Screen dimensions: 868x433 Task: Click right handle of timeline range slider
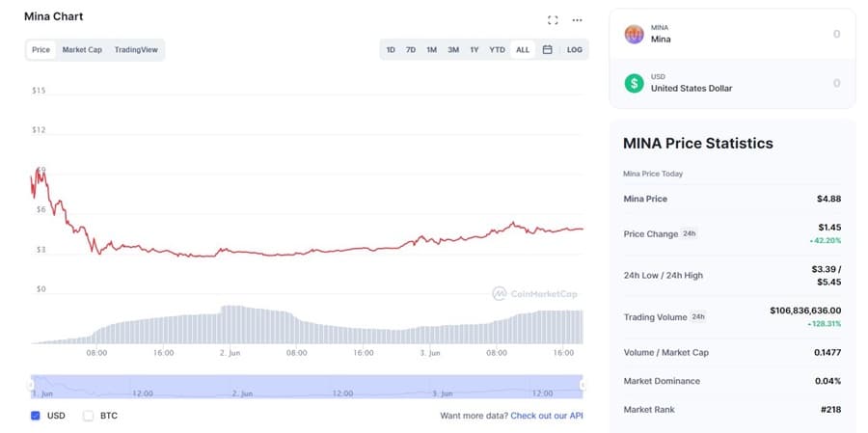pos(583,385)
